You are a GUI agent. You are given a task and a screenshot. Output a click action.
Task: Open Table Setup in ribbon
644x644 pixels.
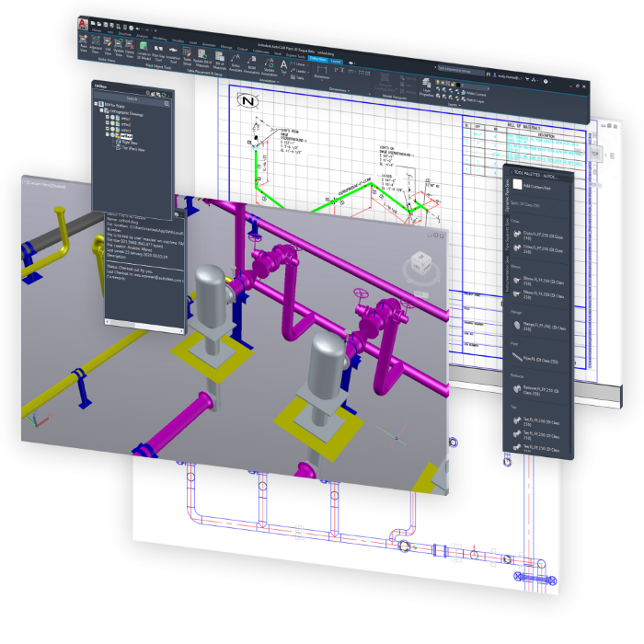[187, 57]
